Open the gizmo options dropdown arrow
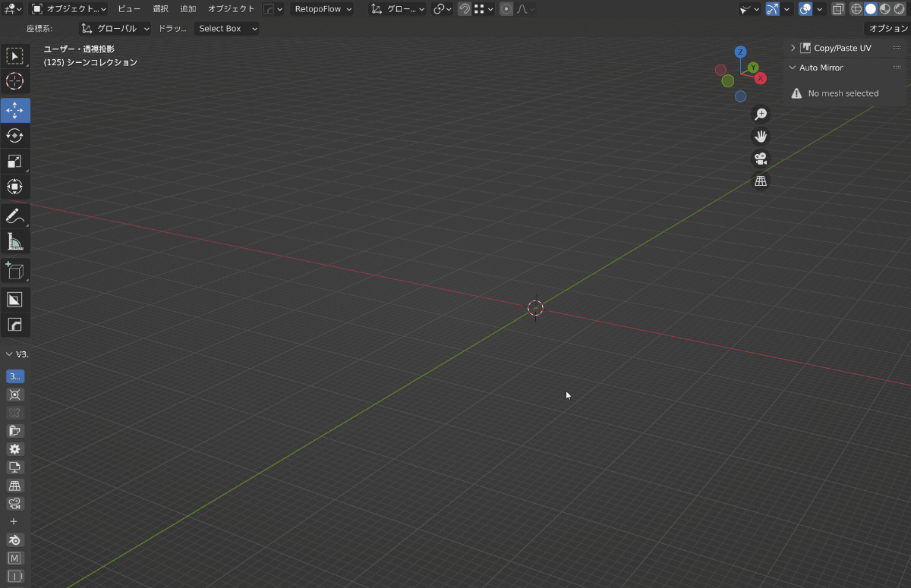The image size is (911, 588). coord(787,9)
